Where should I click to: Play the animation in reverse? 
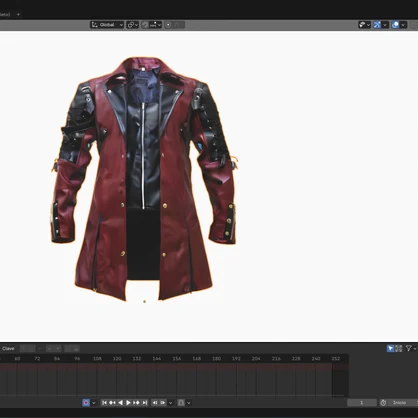(x=120, y=403)
